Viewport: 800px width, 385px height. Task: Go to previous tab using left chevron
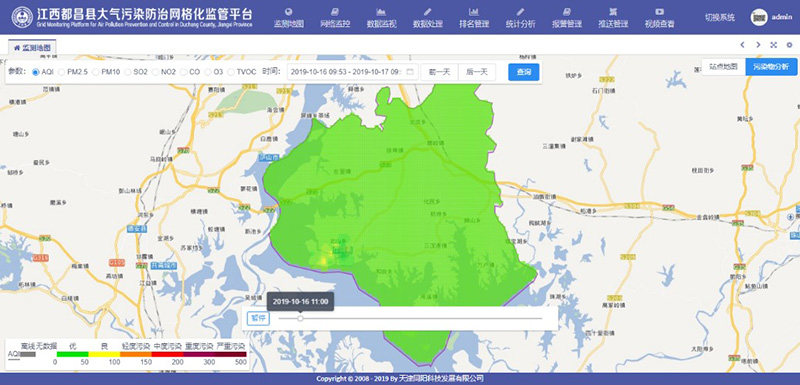point(742,45)
